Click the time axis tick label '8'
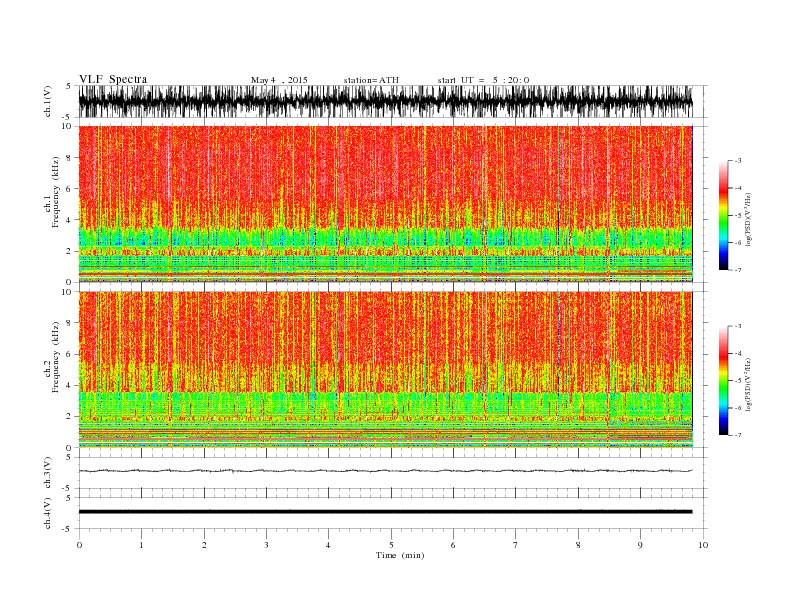 tap(578, 545)
